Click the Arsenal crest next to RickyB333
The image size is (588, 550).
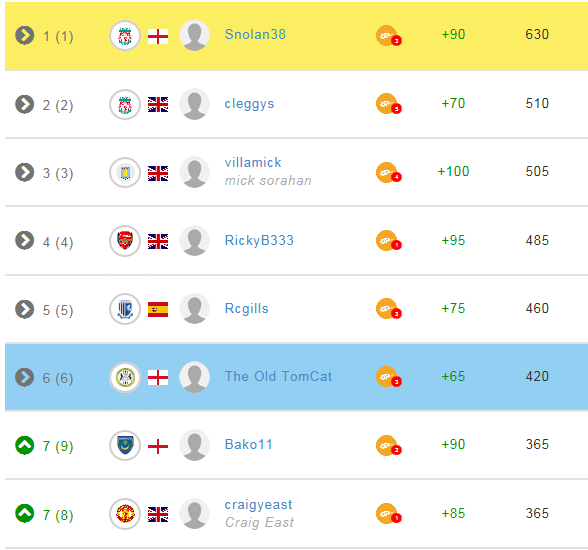125,241
